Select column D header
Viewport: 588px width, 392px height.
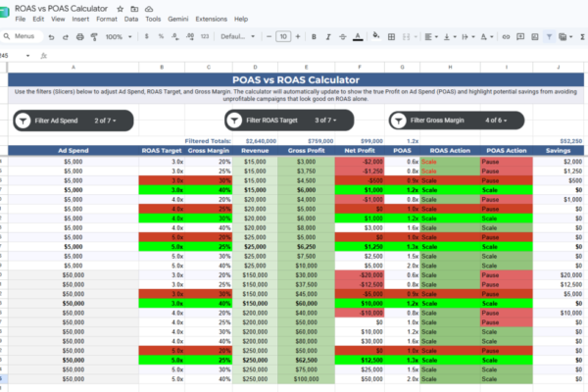(x=255, y=68)
